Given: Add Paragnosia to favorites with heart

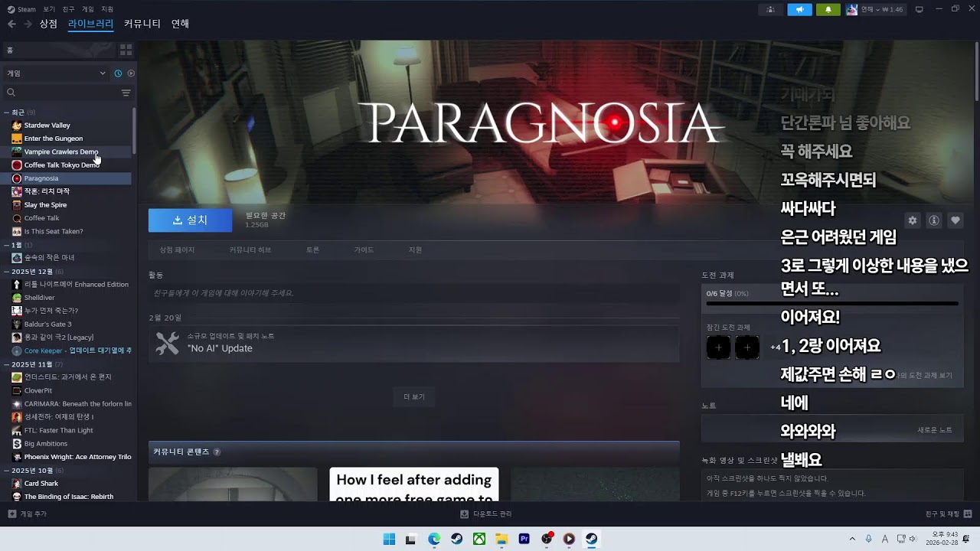Looking at the screenshot, I should tap(955, 220).
